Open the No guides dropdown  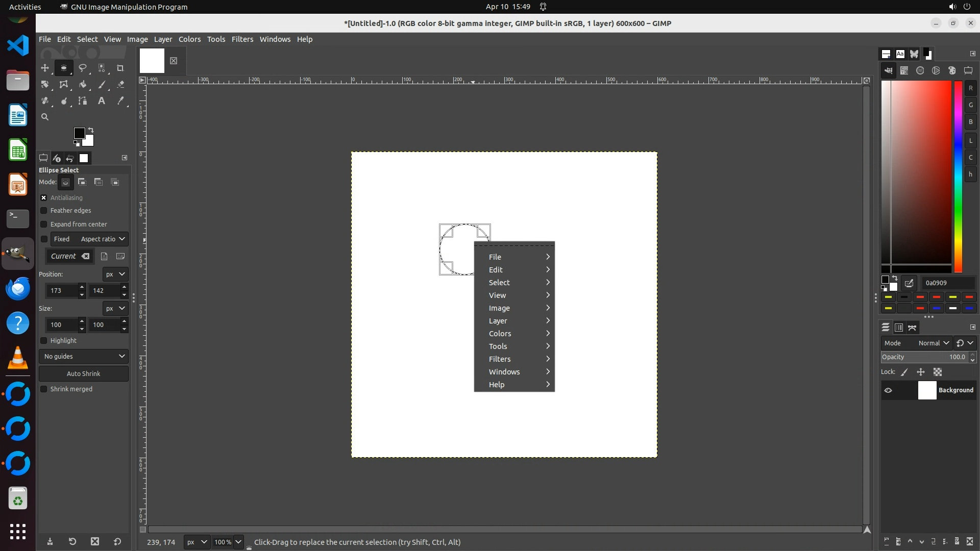point(84,356)
